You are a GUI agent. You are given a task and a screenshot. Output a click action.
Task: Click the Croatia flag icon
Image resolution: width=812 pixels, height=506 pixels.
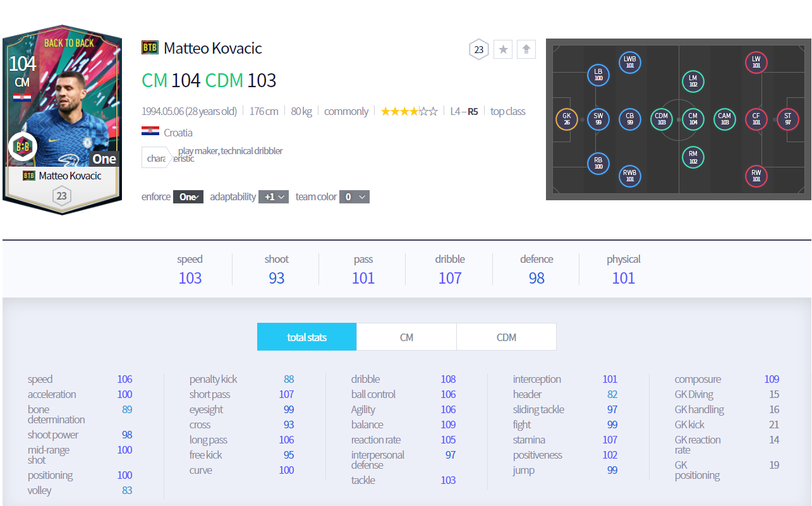coord(150,133)
